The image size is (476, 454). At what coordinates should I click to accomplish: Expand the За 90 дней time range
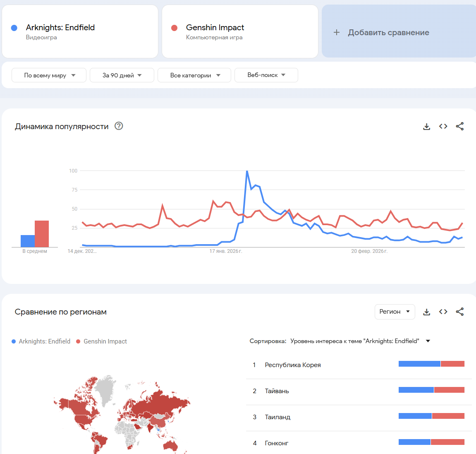(x=122, y=75)
